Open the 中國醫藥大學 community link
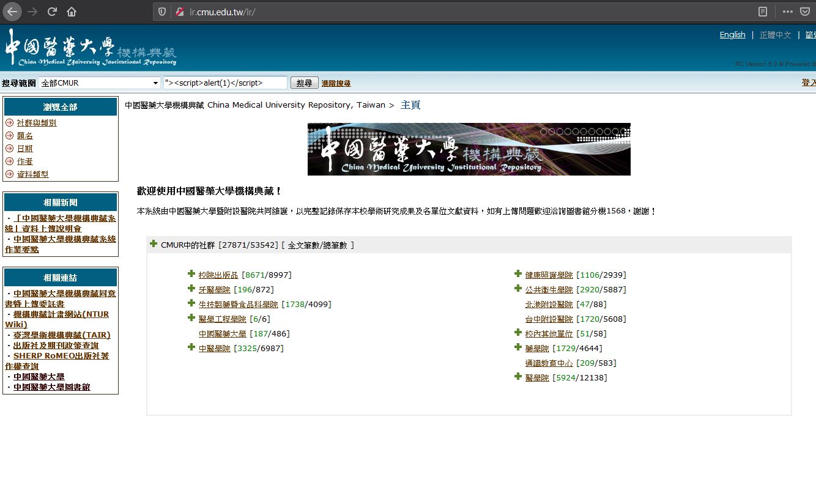The image size is (816, 504). pyautogui.click(x=223, y=334)
